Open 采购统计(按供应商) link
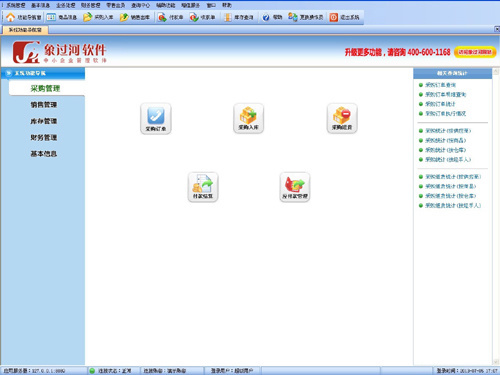The width and height of the screenshot is (500, 375). [x=448, y=131]
